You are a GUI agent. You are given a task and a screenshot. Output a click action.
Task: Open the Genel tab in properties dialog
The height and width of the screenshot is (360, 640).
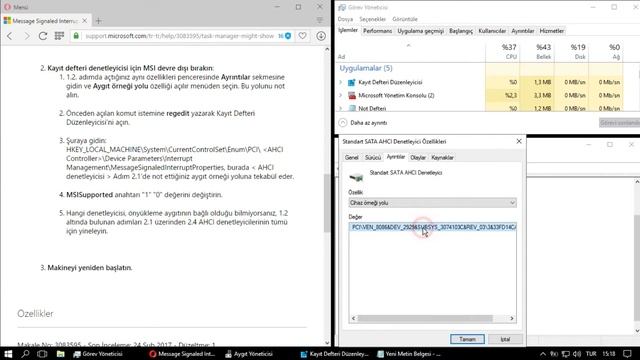point(351,158)
